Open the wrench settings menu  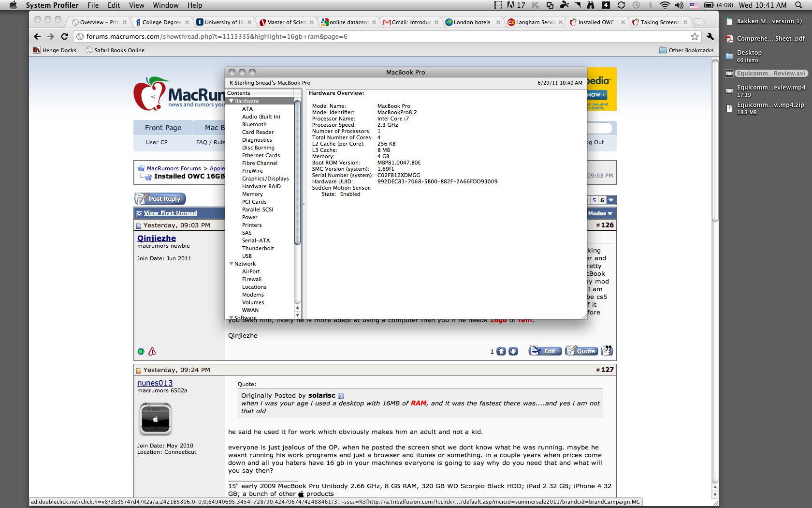click(710, 36)
